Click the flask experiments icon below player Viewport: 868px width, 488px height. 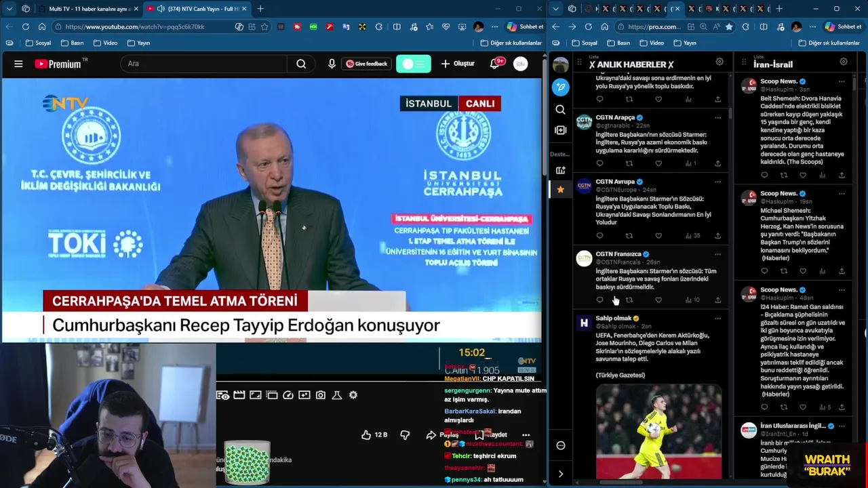pyautogui.click(x=337, y=395)
